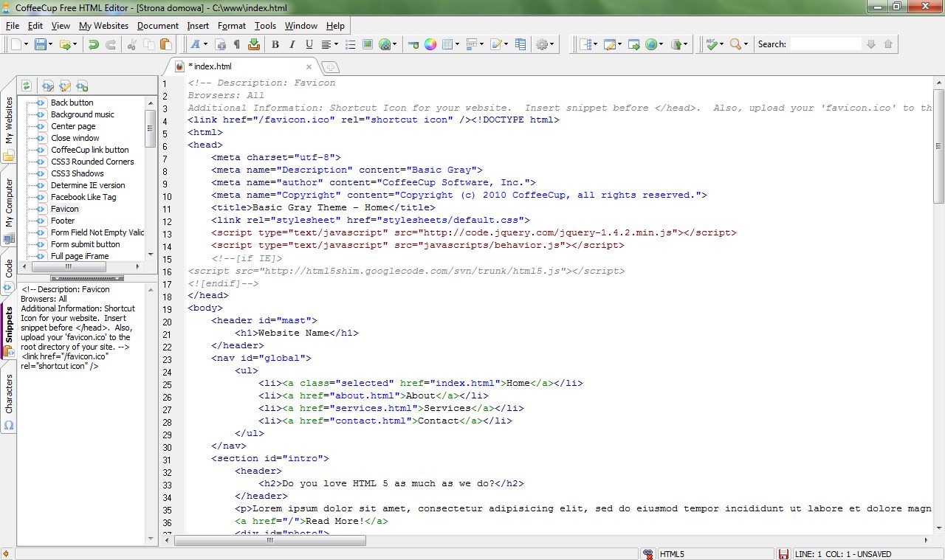Viewport: 945px width, 560px height.
Task: Click the New document icon
Action: (x=16, y=44)
